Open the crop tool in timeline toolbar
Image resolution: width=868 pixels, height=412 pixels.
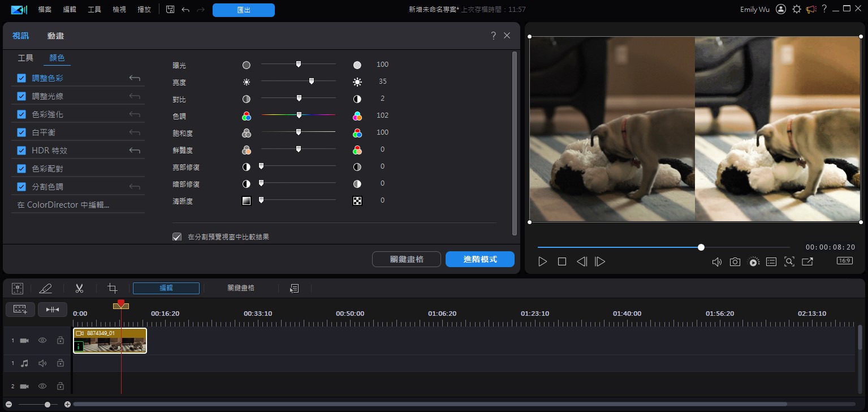(113, 289)
